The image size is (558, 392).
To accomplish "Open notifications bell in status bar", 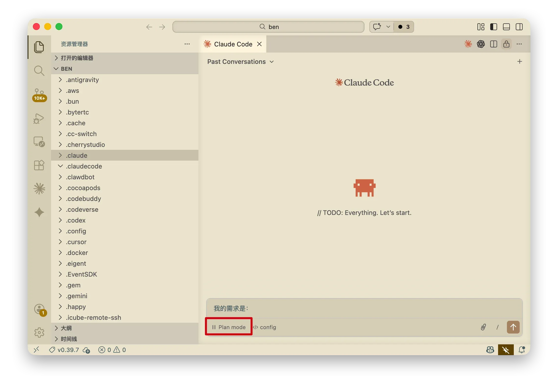I will click(x=522, y=350).
